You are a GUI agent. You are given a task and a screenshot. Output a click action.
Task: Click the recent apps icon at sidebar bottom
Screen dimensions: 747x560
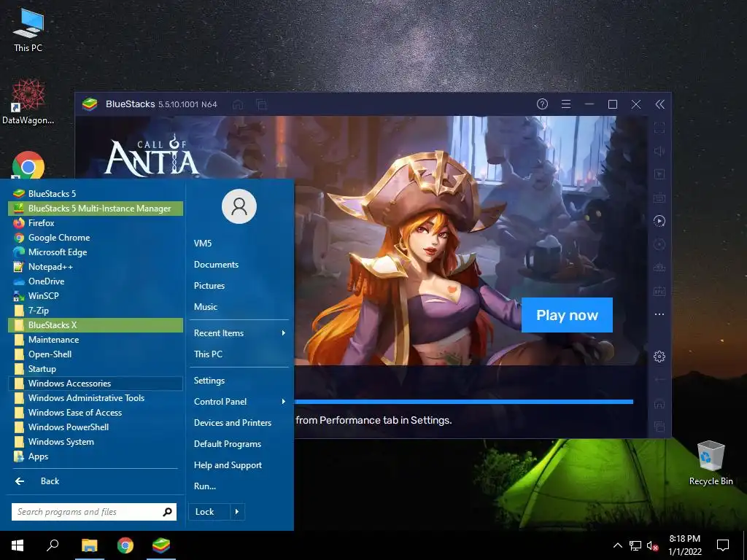pyautogui.click(x=659, y=426)
